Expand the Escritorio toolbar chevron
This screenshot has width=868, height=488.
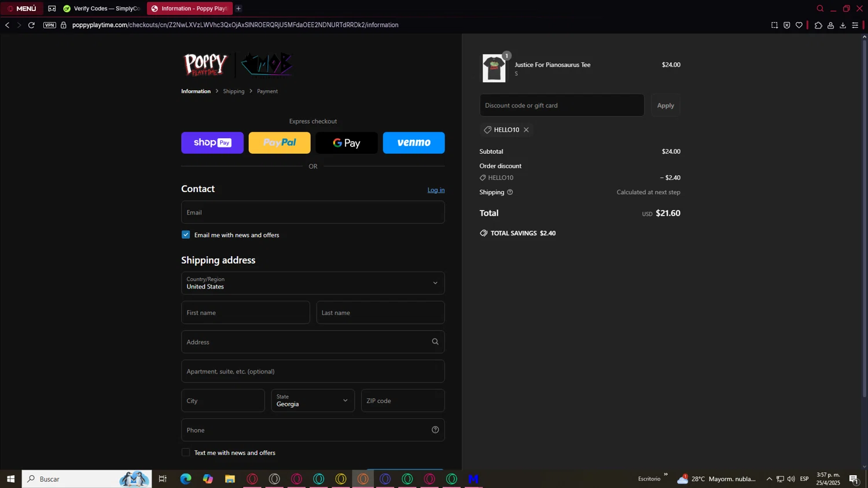pos(665,475)
